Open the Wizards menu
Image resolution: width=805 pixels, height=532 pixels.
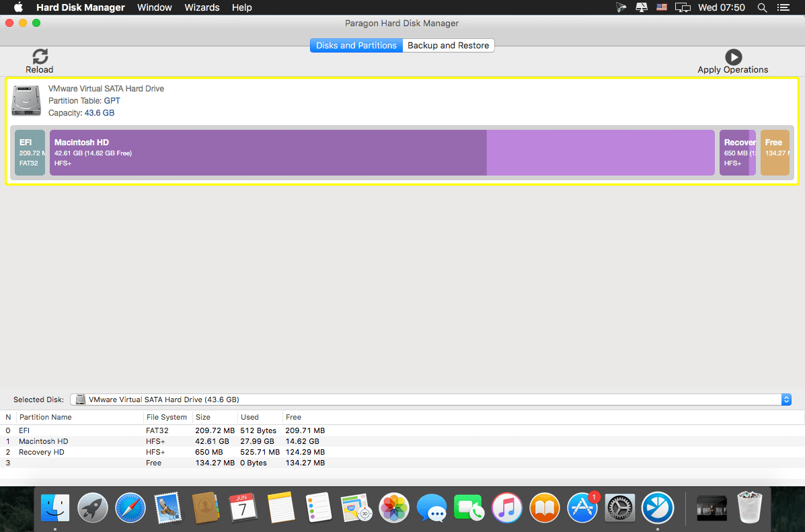(x=202, y=7)
